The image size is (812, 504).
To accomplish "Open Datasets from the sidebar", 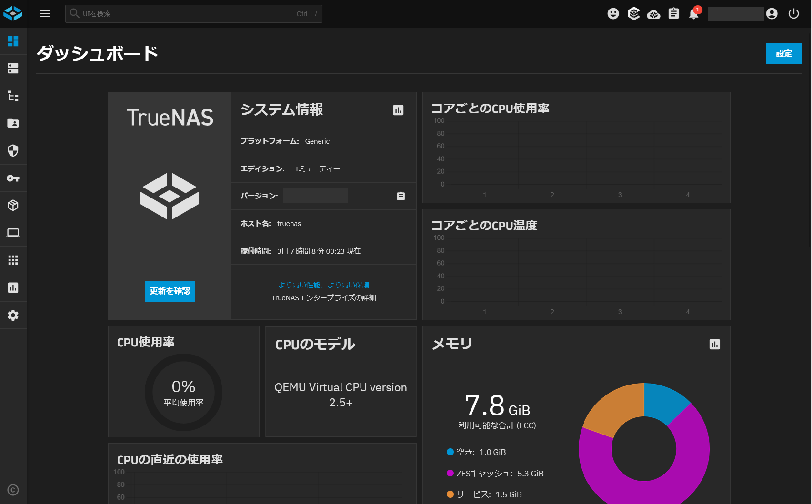I will coord(13,96).
